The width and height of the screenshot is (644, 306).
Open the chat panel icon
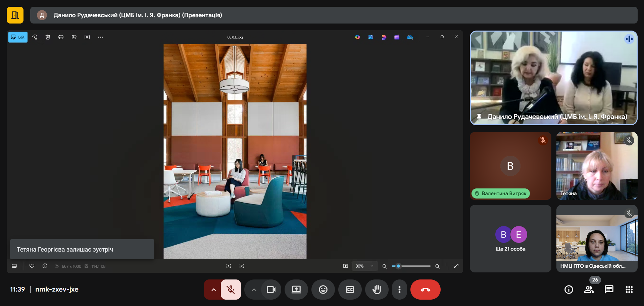[x=609, y=290]
